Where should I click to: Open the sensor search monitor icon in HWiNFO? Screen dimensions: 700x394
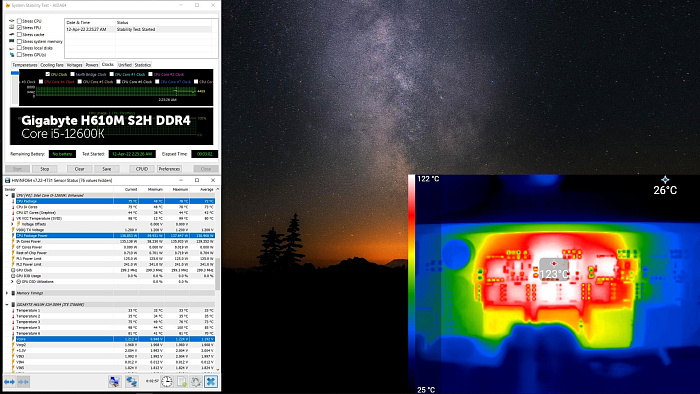coord(115,382)
